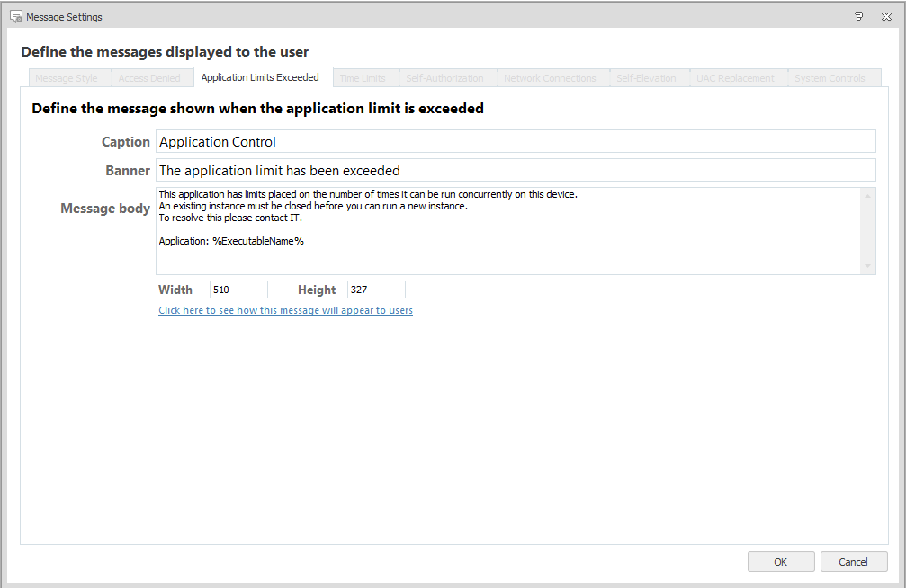This screenshot has height=588, width=906.
Task: Click the Width input box
Action: [238, 290]
